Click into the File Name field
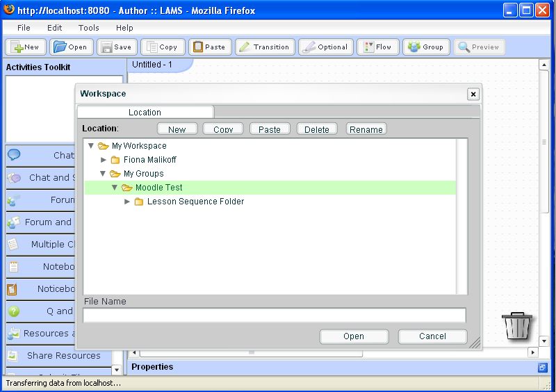 click(275, 316)
